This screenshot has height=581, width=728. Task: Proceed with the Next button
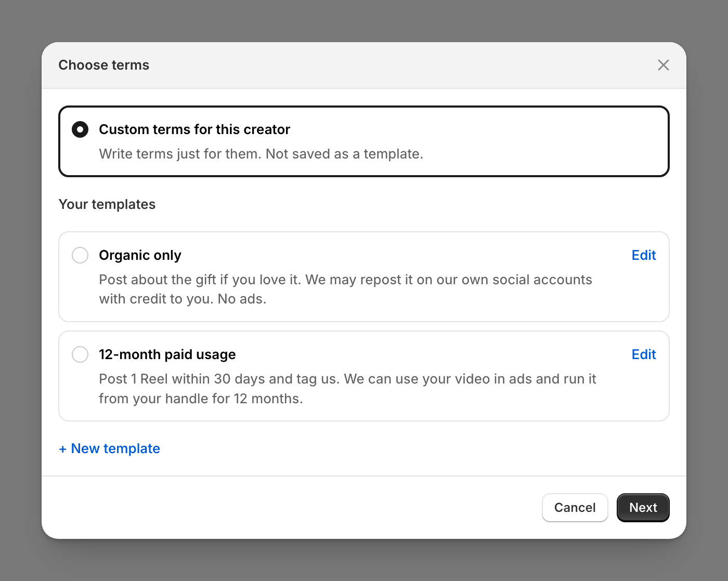click(x=643, y=508)
